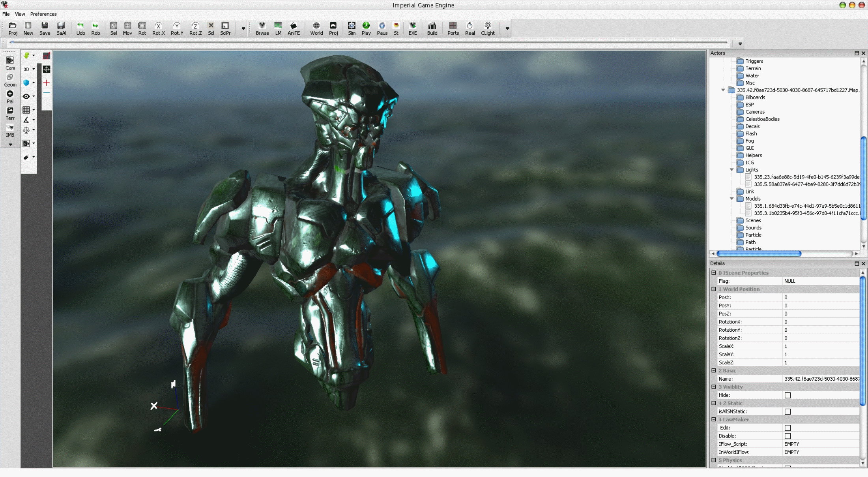
Task: Select the Terr terrain panel icon
Action: pyautogui.click(x=10, y=114)
